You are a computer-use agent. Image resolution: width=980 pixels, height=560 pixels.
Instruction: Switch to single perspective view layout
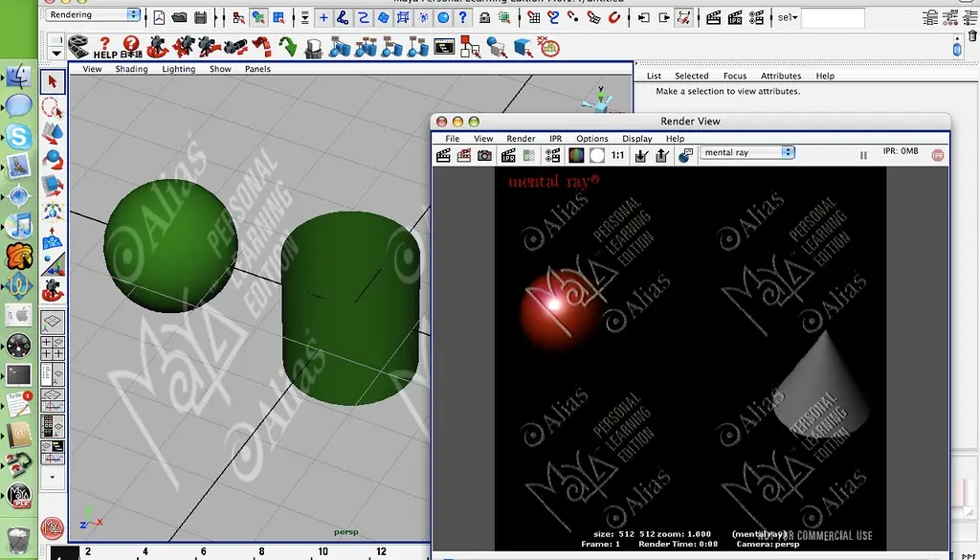coord(53,322)
